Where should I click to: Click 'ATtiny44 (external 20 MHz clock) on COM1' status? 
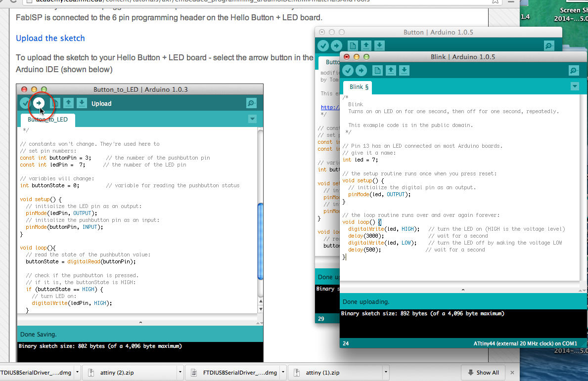pyautogui.click(x=525, y=343)
